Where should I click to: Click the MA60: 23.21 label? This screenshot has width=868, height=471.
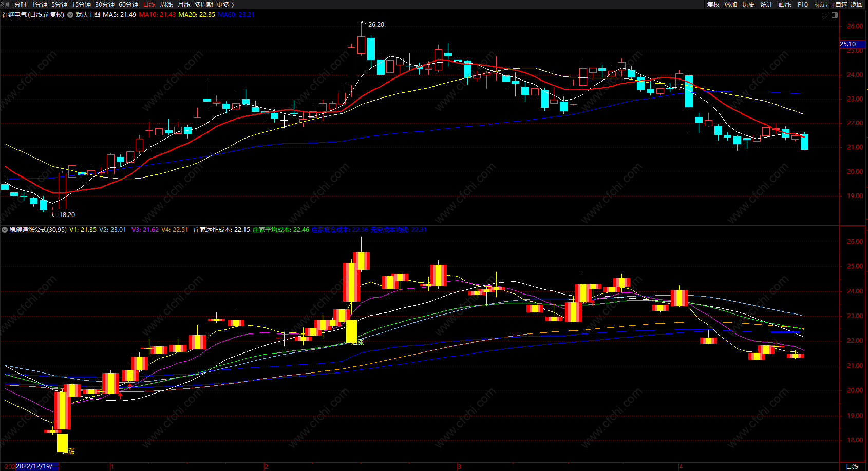tap(236, 15)
